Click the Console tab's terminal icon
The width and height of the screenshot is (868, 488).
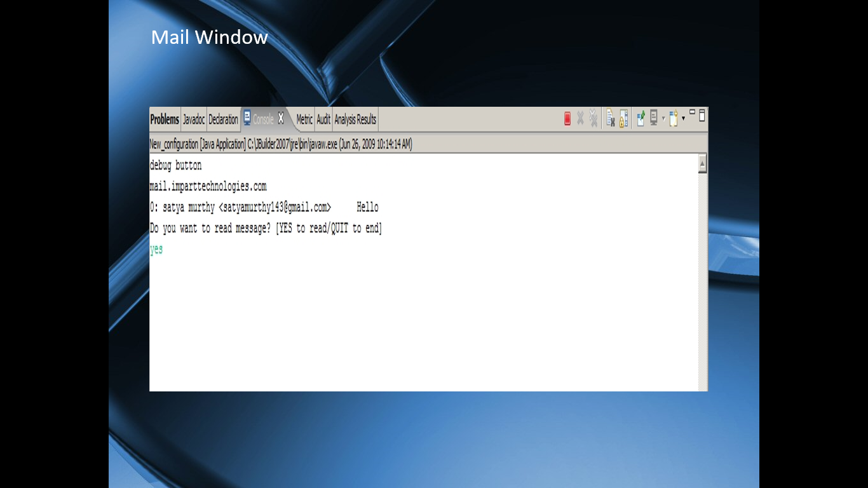[x=247, y=118]
